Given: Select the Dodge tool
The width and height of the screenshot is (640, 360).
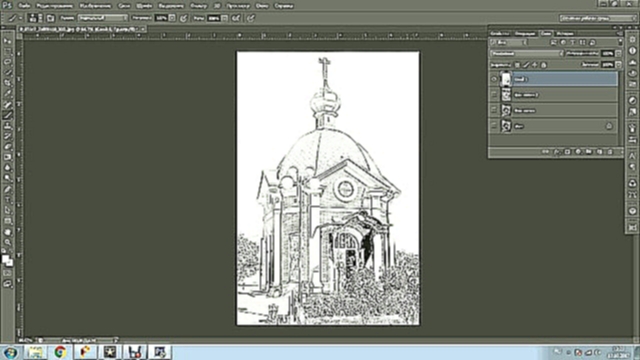Looking at the screenshot, I should (x=7, y=178).
